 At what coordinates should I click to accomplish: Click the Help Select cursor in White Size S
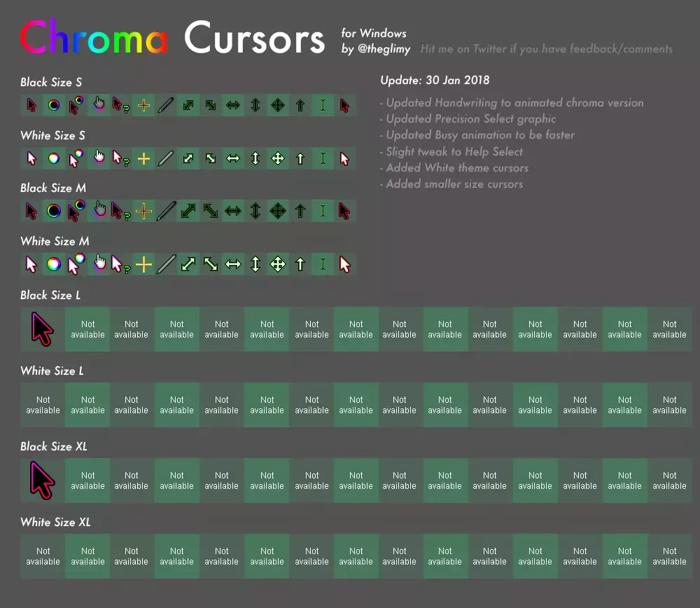pos(120,158)
